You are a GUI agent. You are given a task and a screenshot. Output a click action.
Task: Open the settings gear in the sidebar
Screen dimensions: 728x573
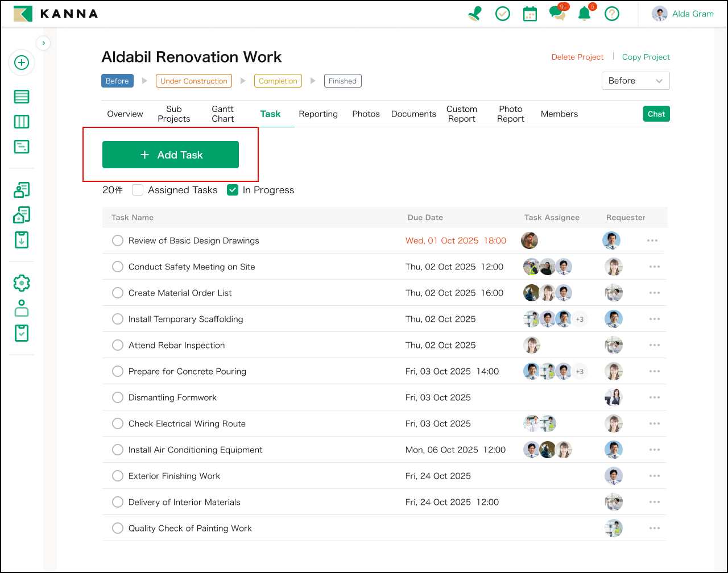coord(21,283)
